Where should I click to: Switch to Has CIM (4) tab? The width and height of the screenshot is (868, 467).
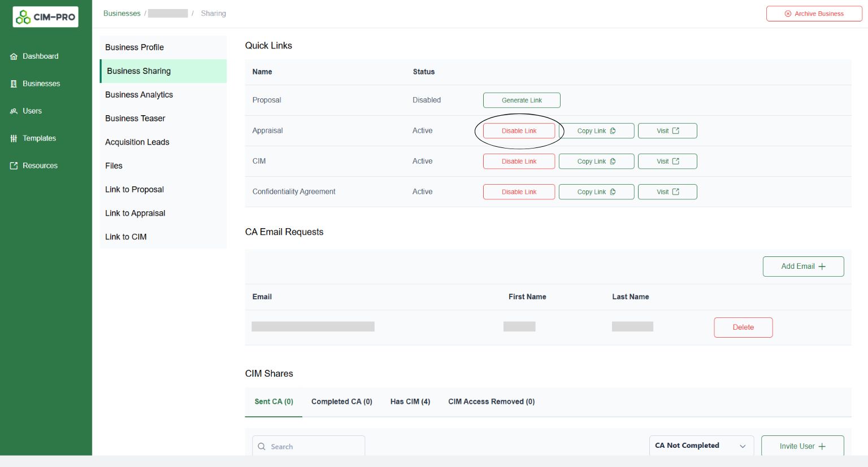click(410, 401)
